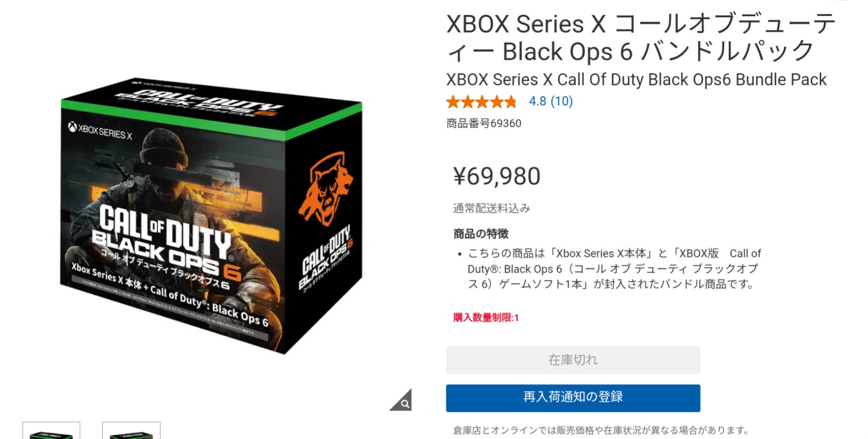Click the red 購入数量制限:1 notice
Viewport: 868px width, 439px height.
(x=486, y=318)
